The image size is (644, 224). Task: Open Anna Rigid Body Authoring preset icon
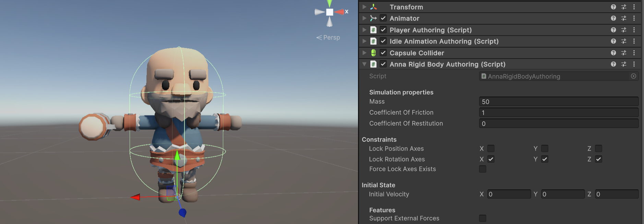point(624,64)
